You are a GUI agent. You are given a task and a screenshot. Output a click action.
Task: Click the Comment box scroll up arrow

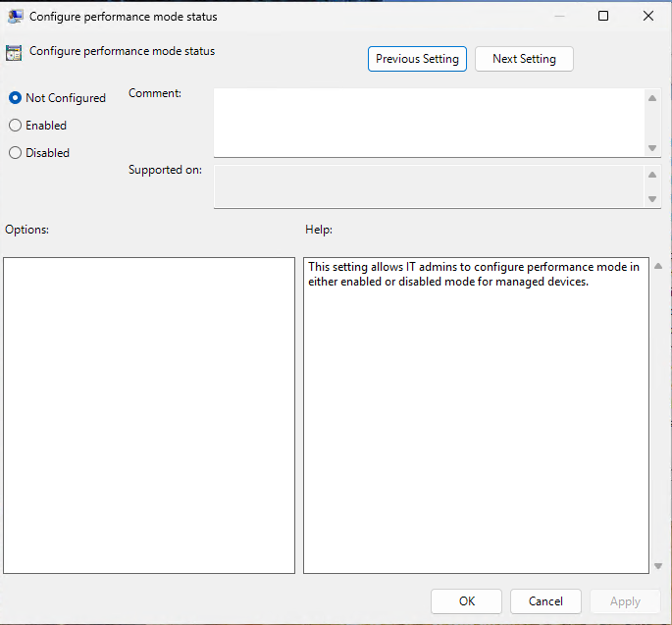click(652, 98)
